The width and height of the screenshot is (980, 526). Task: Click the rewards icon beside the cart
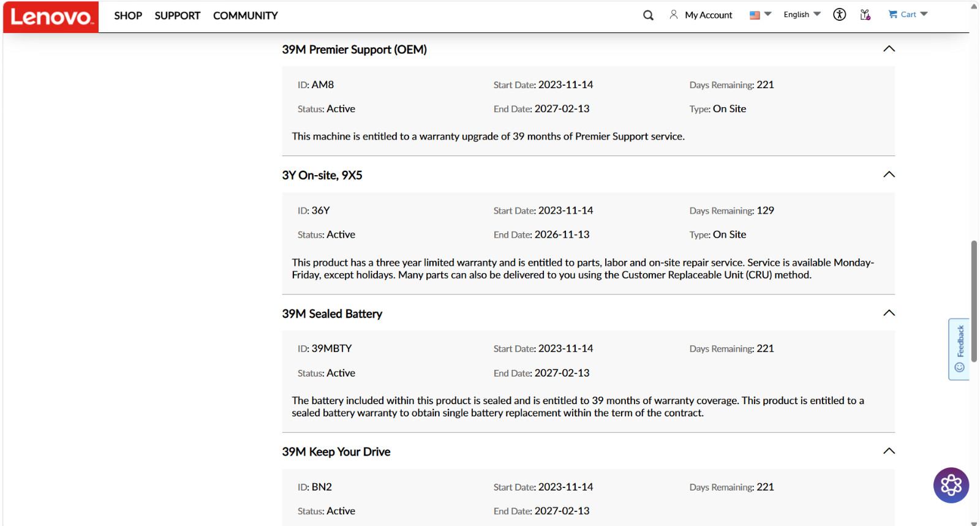point(865,15)
